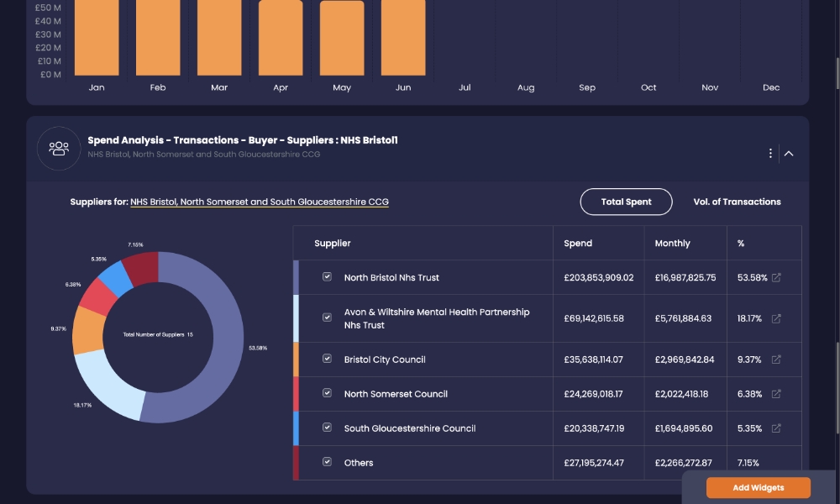Viewport: 840px width, 504px height.
Task: Uncheck the North Bristol Nhs Trust checkbox
Action: click(328, 277)
